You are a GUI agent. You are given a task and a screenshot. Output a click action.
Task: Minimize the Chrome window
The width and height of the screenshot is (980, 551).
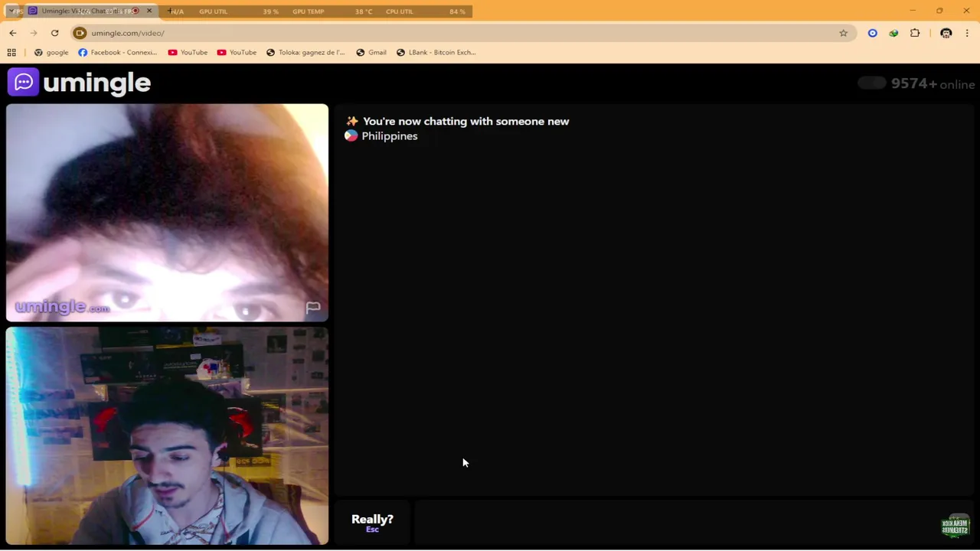[913, 11]
